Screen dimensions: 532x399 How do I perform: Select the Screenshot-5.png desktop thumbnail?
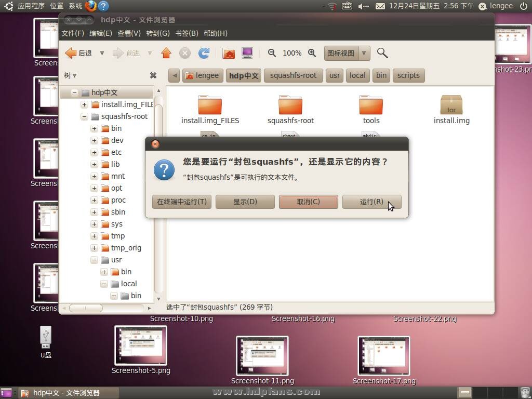141,345
